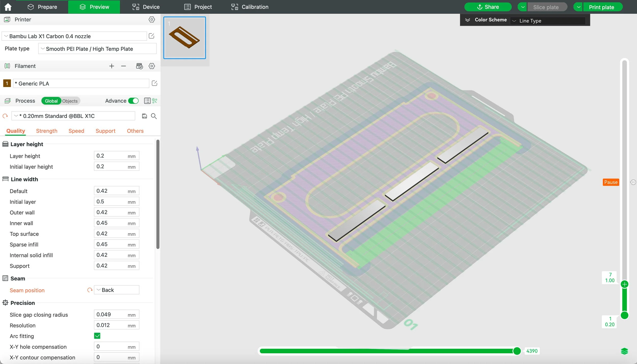The image size is (637, 364).
Task: Add a filament with plus icon
Action: pos(112,66)
